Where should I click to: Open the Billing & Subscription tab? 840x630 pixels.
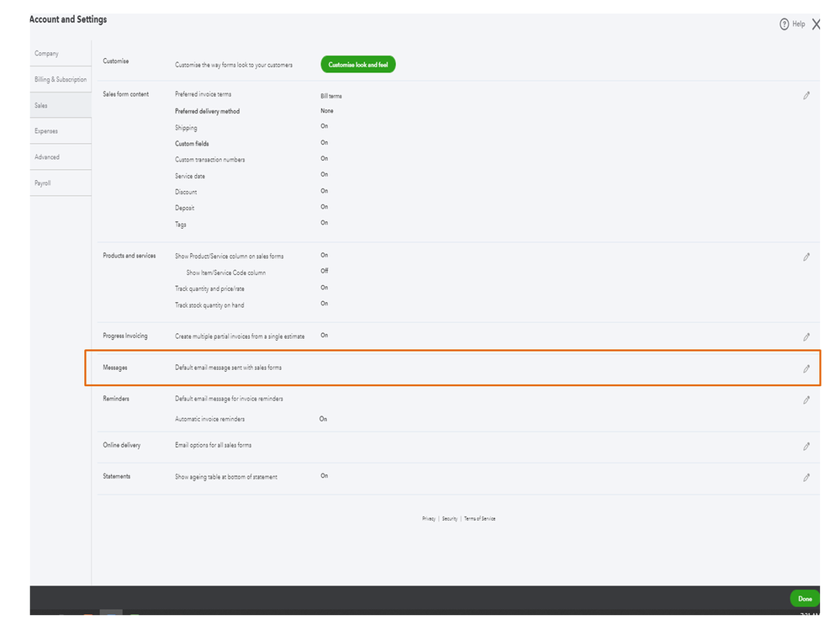(61, 80)
